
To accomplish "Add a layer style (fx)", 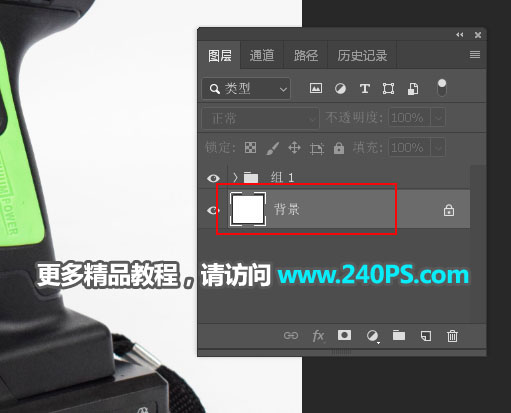I will coord(318,336).
